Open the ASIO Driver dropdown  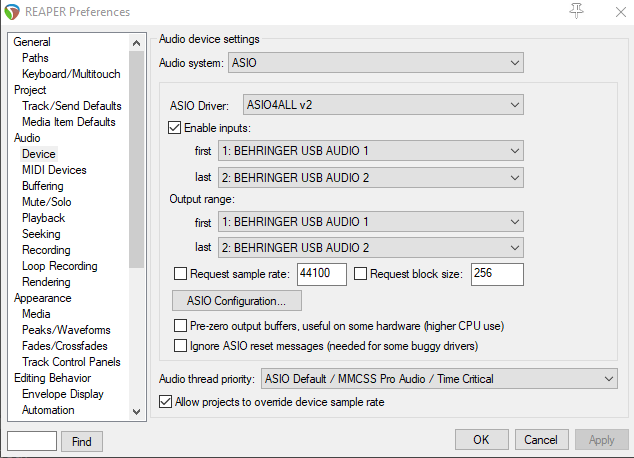(x=383, y=105)
